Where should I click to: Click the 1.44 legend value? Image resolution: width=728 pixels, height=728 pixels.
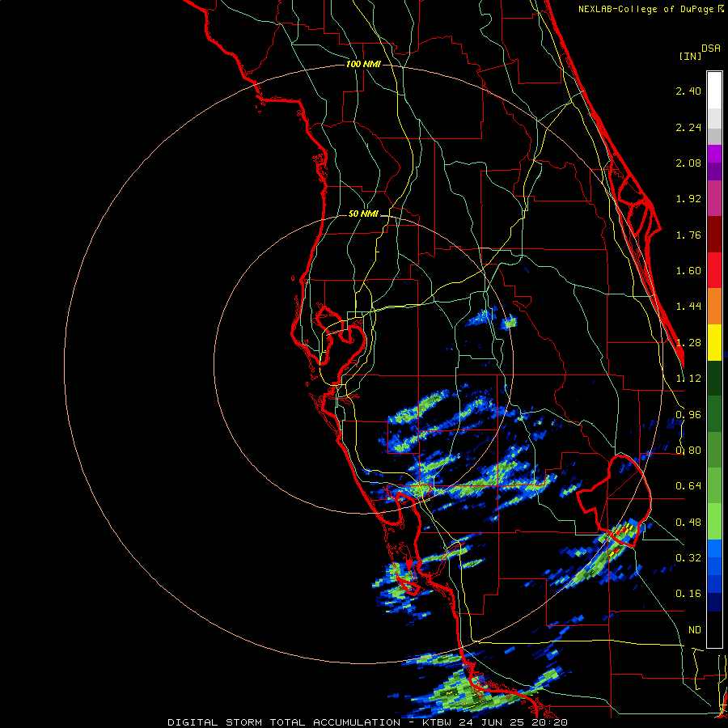pyautogui.click(x=688, y=307)
